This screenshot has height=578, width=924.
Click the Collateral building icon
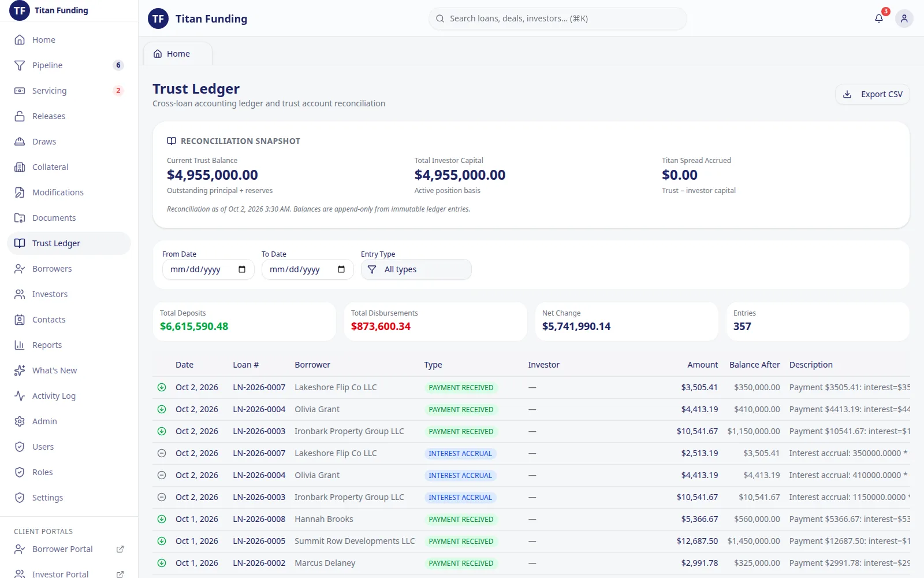(x=20, y=167)
